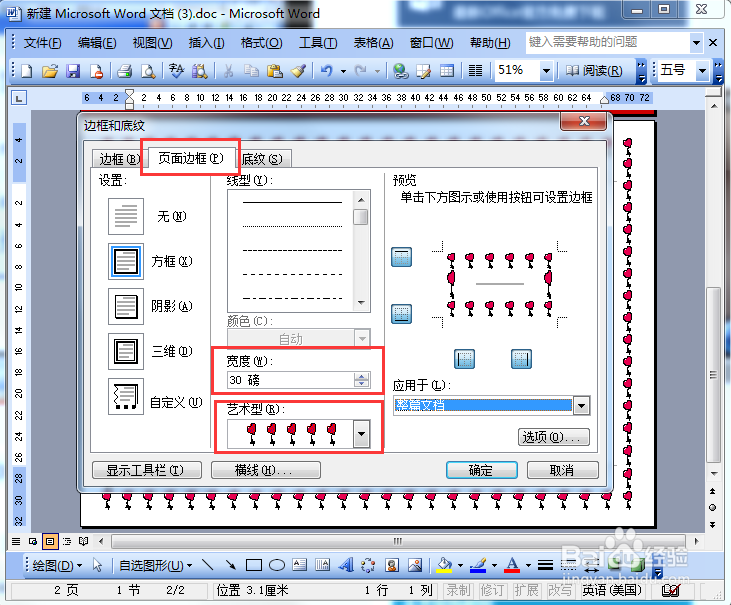
Task: Increase the border width with the stepper up arrow
Action: coord(361,376)
